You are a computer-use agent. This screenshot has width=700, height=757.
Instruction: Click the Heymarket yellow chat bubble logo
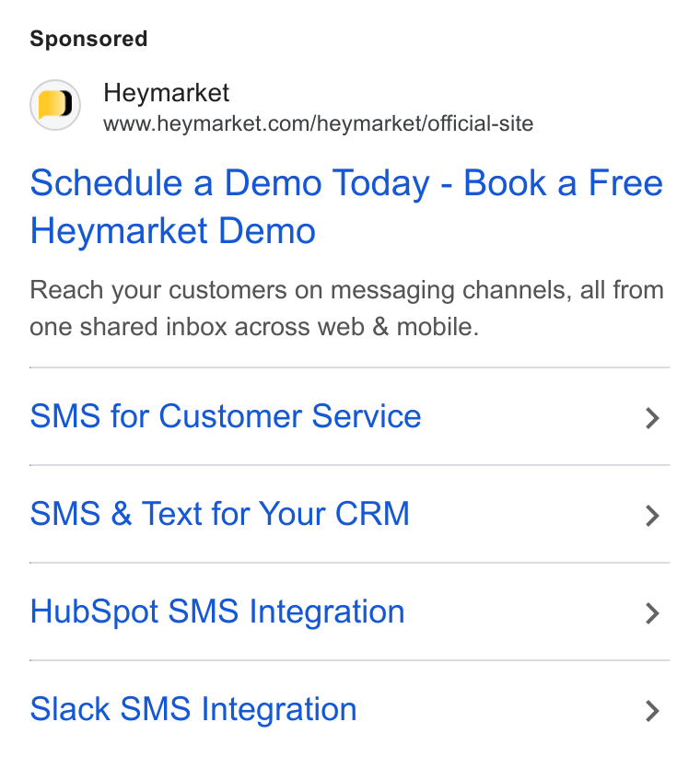click(x=55, y=105)
